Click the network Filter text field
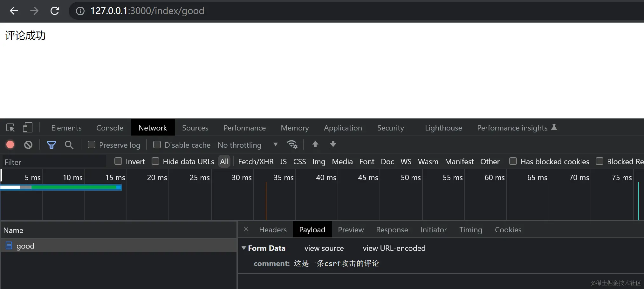Viewport: 644px width, 289px height. (x=54, y=162)
